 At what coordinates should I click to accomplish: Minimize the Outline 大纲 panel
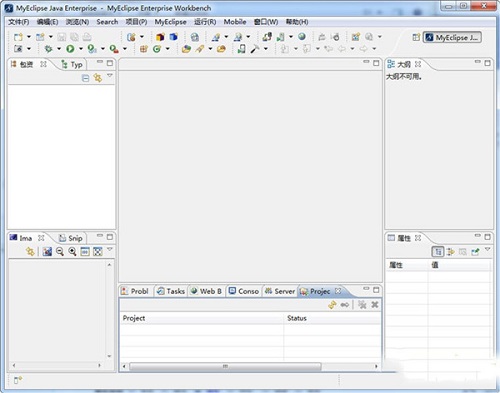pos(477,62)
